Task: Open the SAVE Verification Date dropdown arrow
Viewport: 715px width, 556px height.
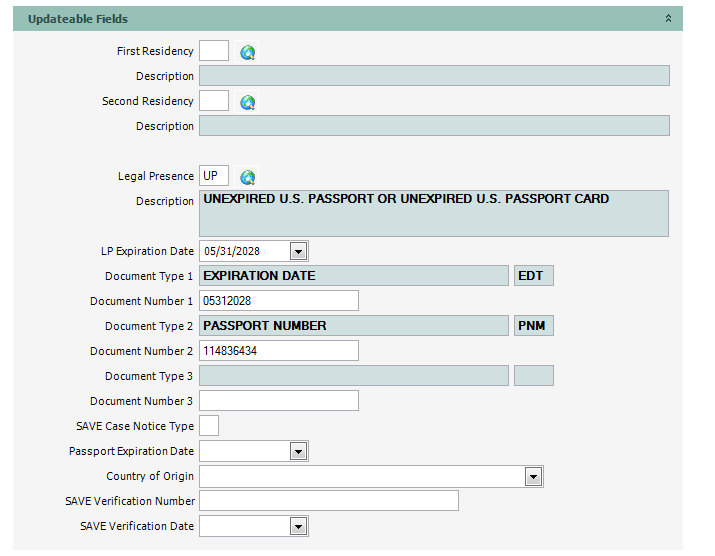Action: pyautogui.click(x=299, y=527)
